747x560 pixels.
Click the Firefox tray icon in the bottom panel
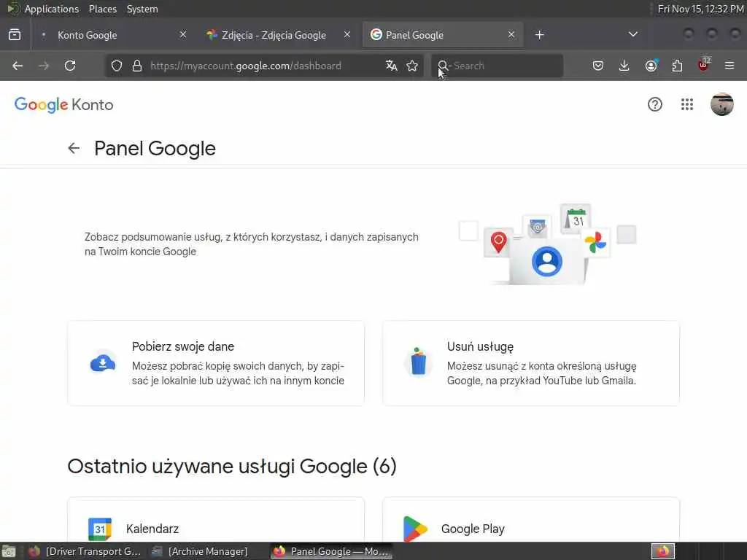[x=663, y=551]
